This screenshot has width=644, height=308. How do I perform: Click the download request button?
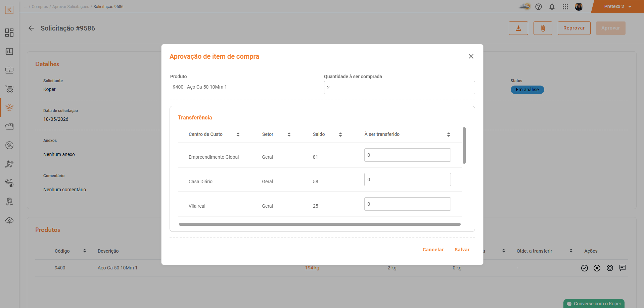518,28
